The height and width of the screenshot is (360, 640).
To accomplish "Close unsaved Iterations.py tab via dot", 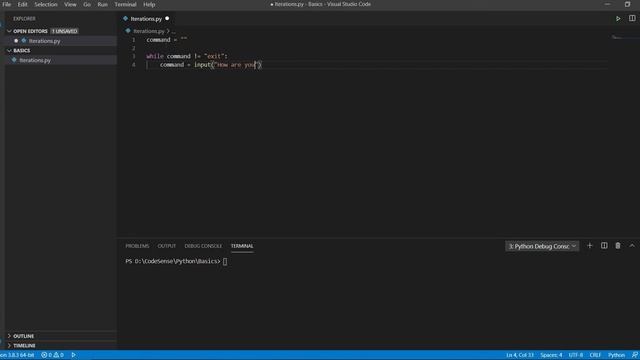I will point(167,19).
